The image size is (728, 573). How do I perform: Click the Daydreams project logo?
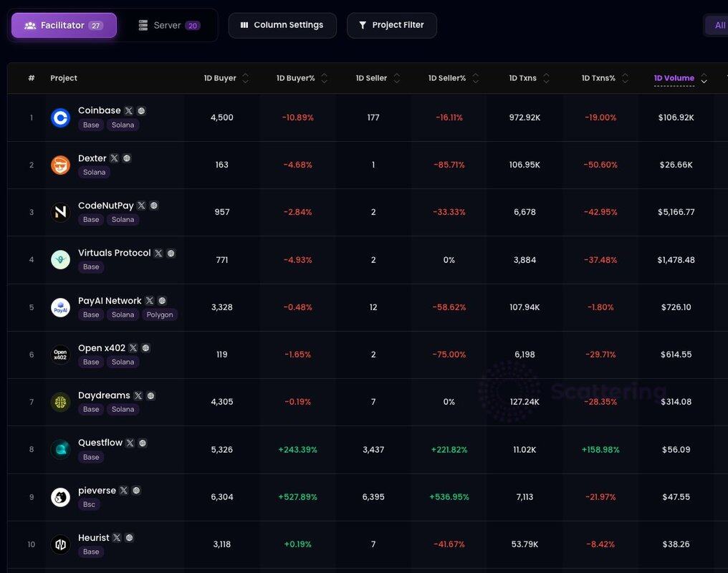tap(61, 403)
